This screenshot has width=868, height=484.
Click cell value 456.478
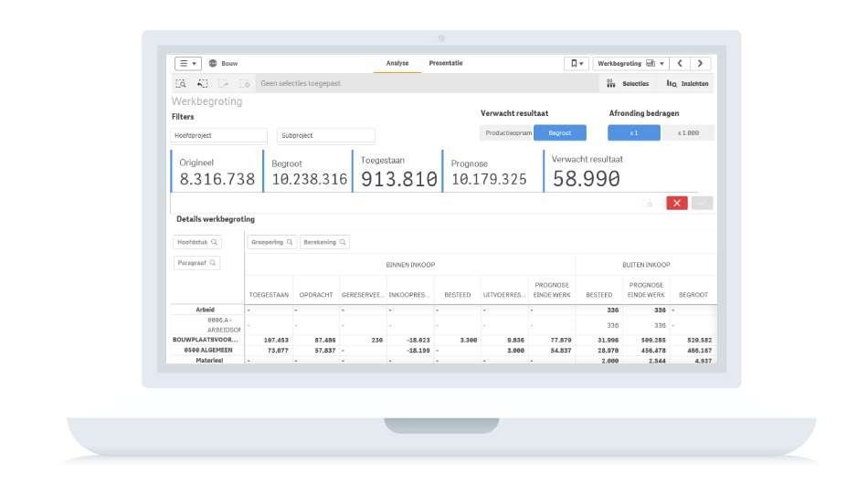[x=653, y=351]
